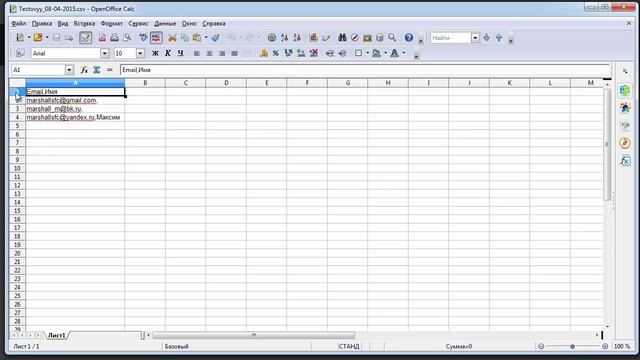
Task: Click the Print file directly icon
Action: coord(115,38)
